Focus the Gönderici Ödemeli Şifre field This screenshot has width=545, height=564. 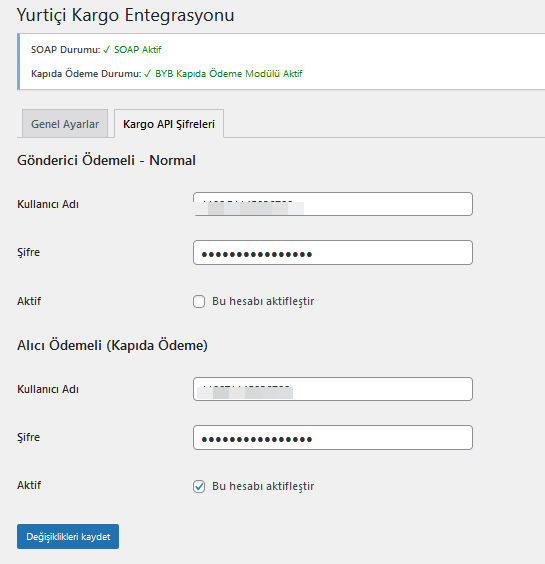click(333, 253)
